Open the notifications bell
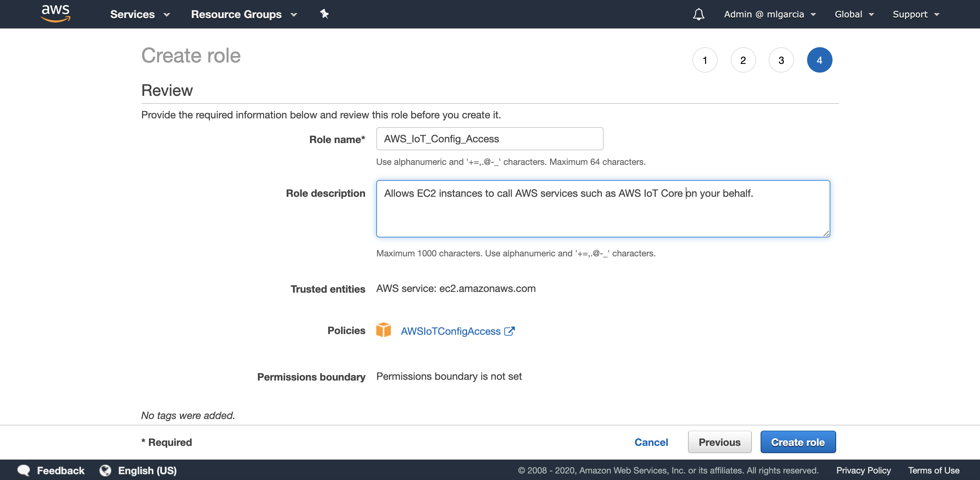 point(698,14)
